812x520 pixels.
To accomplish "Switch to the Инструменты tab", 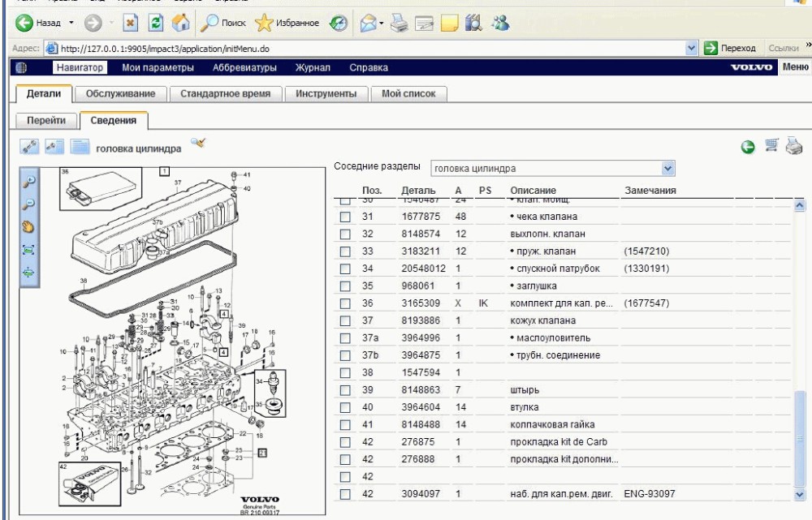I will click(x=326, y=93).
